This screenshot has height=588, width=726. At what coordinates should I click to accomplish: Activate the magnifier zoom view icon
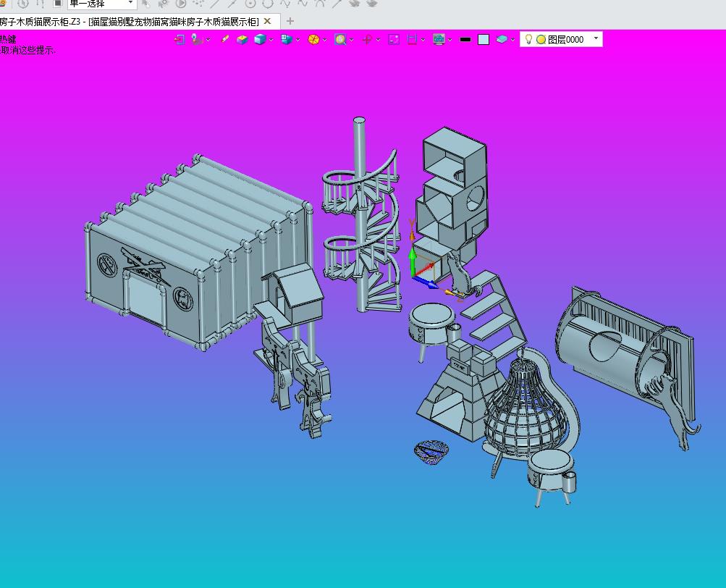point(340,39)
